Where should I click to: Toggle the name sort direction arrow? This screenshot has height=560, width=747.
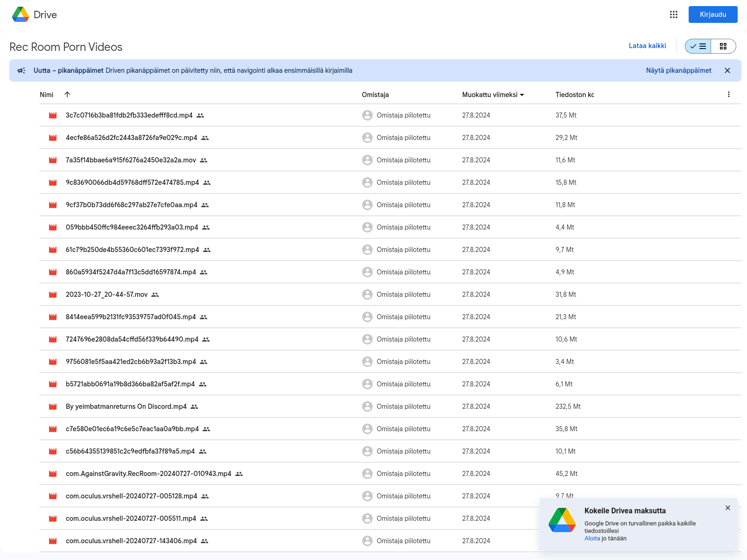67,94
